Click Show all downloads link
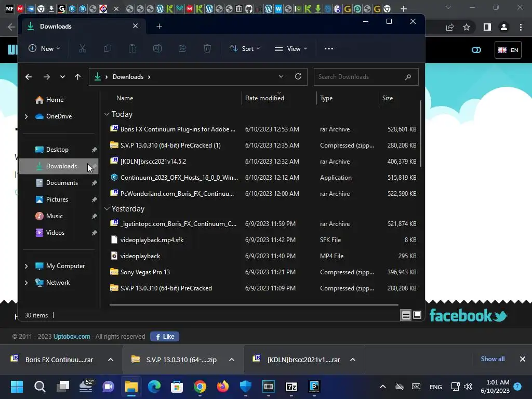 (x=493, y=359)
